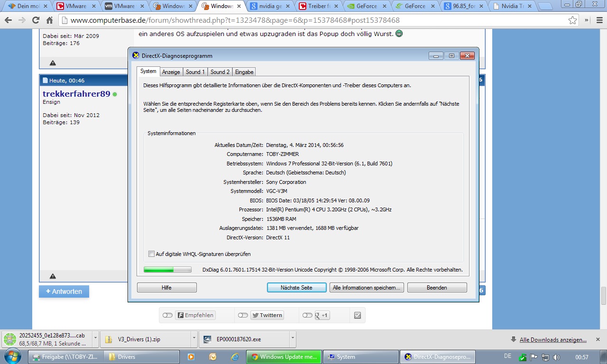Viewport: 607px width, 364px height.
Task: Click the checkmark share-settings icon below the post
Action: [358, 315]
